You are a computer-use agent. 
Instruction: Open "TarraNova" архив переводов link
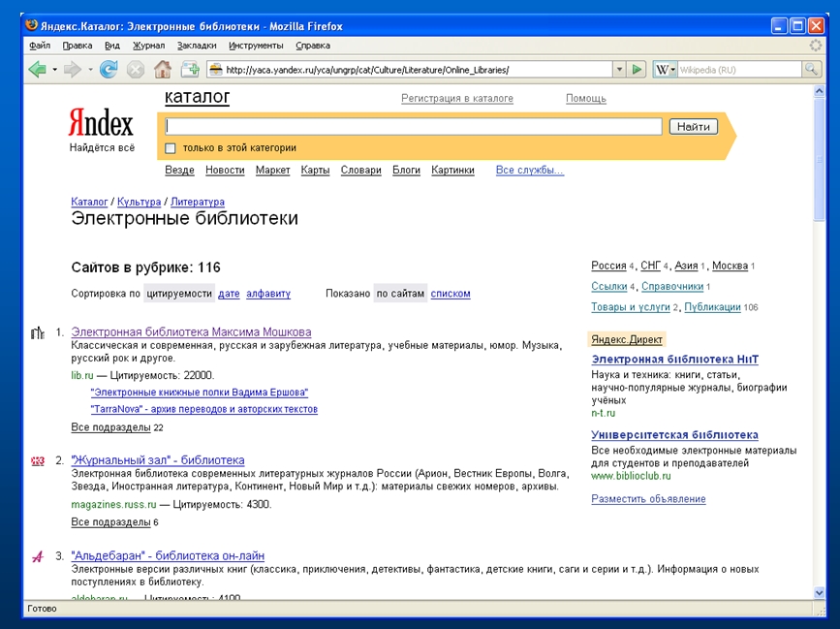point(204,409)
